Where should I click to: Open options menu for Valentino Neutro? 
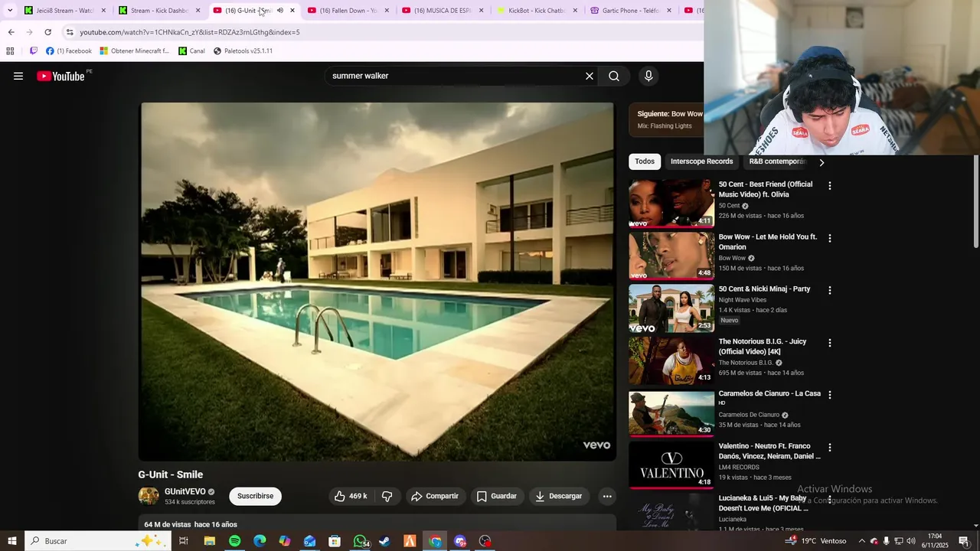[x=829, y=447]
